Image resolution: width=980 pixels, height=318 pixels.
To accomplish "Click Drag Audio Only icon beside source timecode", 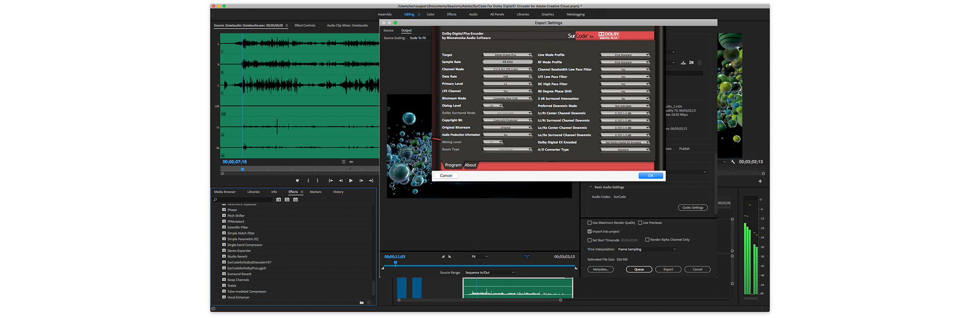I will point(351,162).
